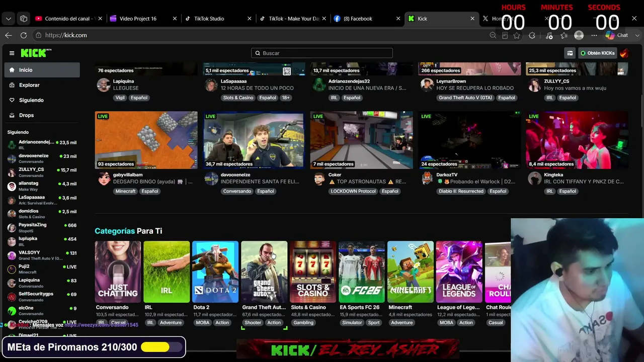644x362 pixels.
Task: Open the browser extensions puzzle icon
Action: coord(532,35)
